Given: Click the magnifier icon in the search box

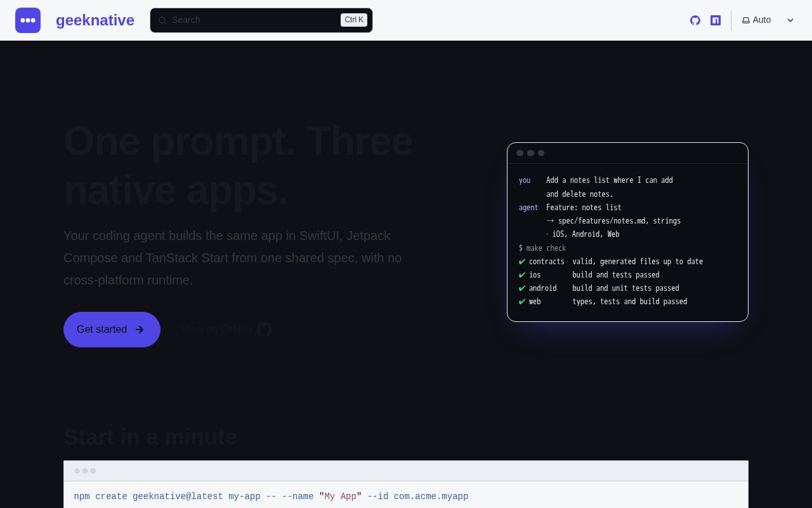Looking at the screenshot, I should tap(162, 20).
